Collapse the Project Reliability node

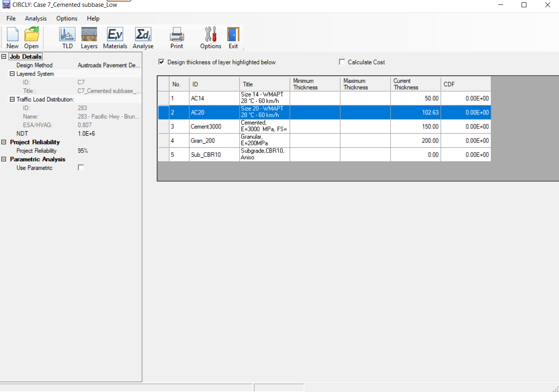[x=4, y=142]
